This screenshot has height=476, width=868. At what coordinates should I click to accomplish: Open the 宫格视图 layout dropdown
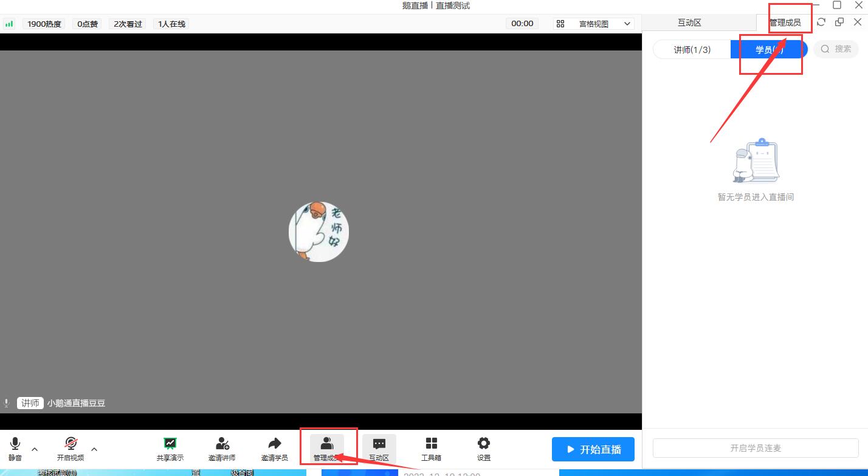593,24
